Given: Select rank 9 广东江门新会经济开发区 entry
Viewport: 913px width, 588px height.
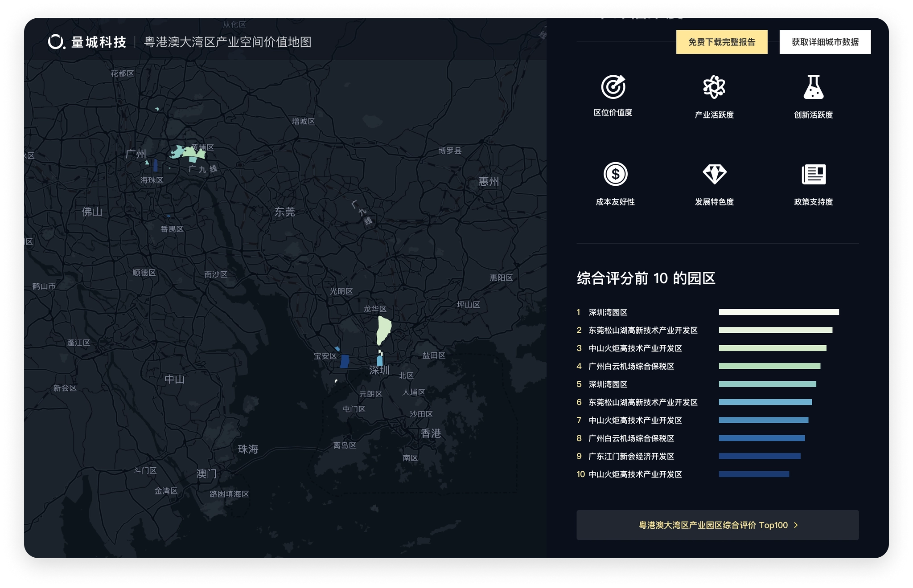Looking at the screenshot, I should (x=631, y=456).
